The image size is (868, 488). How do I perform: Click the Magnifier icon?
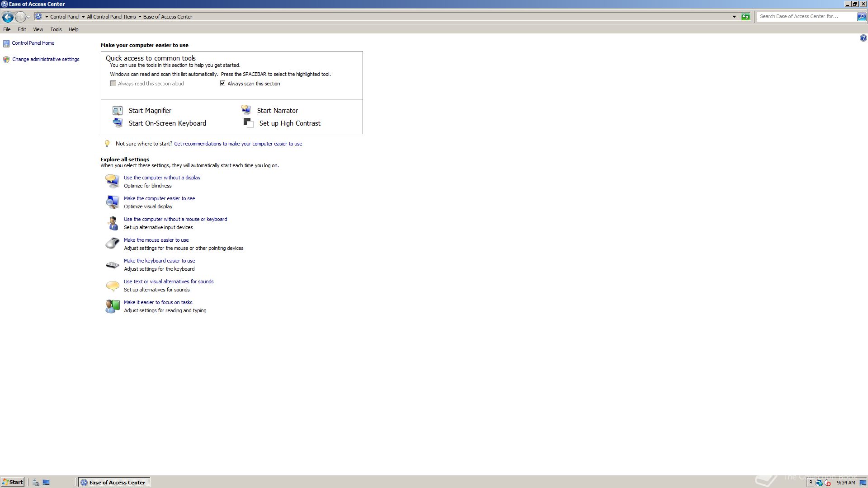click(x=118, y=111)
